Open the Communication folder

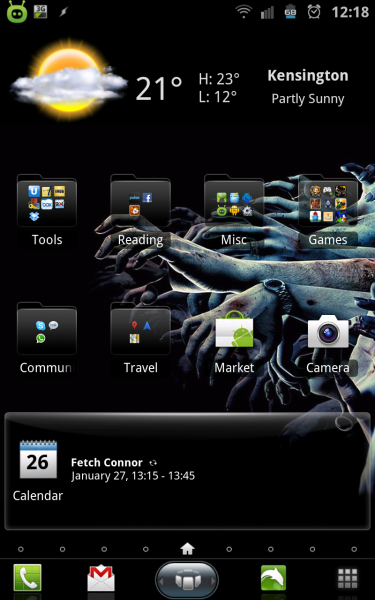coord(47,329)
